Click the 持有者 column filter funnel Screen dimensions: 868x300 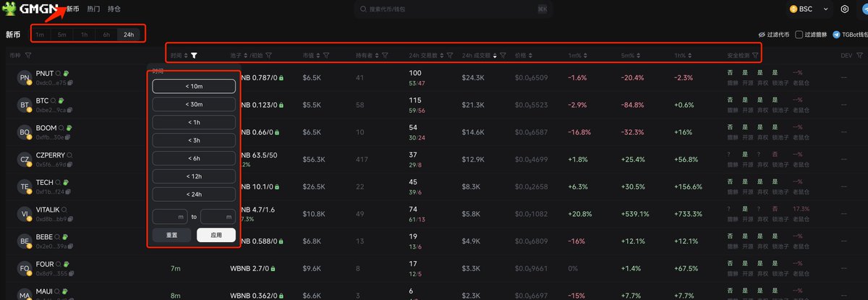coord(384,55)
